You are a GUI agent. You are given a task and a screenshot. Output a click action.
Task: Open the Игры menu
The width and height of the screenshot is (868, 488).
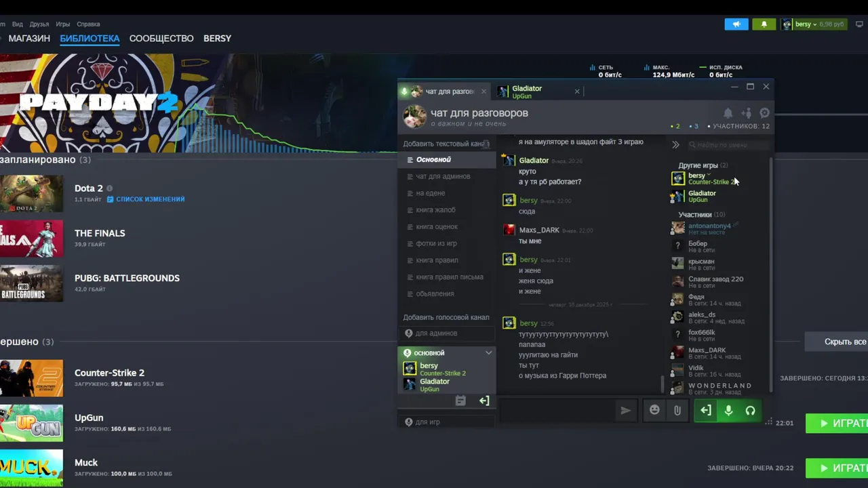pyautogui.click(x=63, y=24)
